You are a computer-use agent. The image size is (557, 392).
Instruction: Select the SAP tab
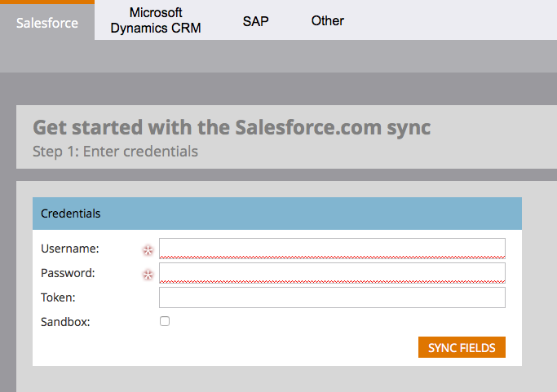click(x=255, y=21)
